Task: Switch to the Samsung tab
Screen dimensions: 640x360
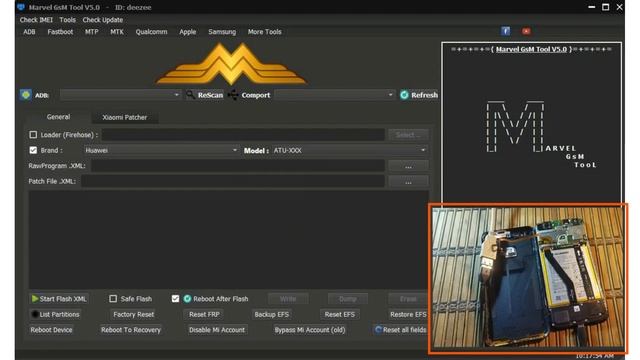Action: click(222, 31)
